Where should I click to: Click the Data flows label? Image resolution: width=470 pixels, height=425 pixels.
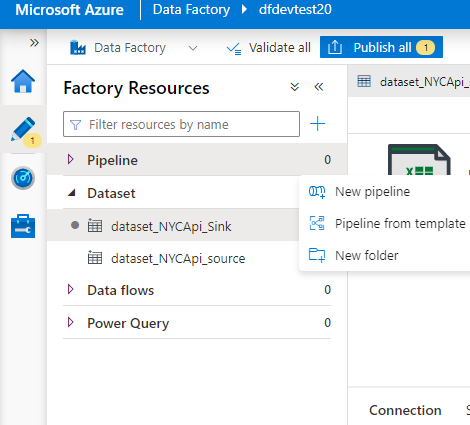click(x=121, y=290)
